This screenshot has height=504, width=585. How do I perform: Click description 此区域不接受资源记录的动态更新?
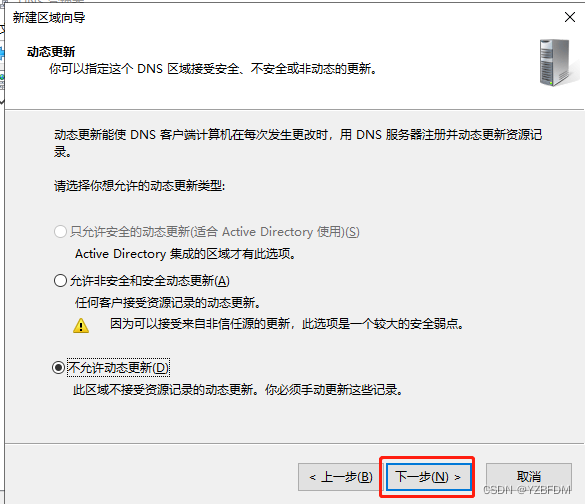point(238,390)
